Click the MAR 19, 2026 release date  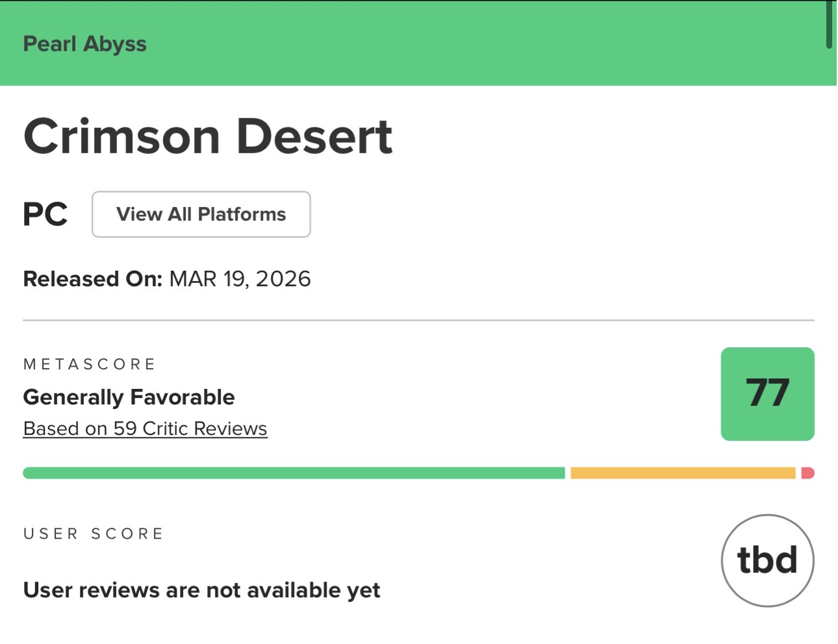(240, 279)
